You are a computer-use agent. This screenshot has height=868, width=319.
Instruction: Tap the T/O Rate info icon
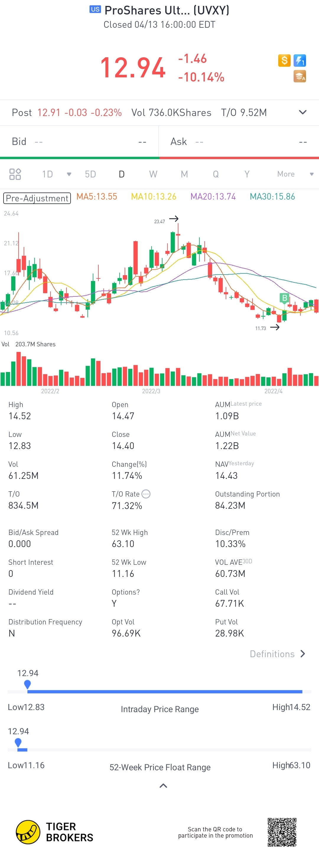pos(146,494)
